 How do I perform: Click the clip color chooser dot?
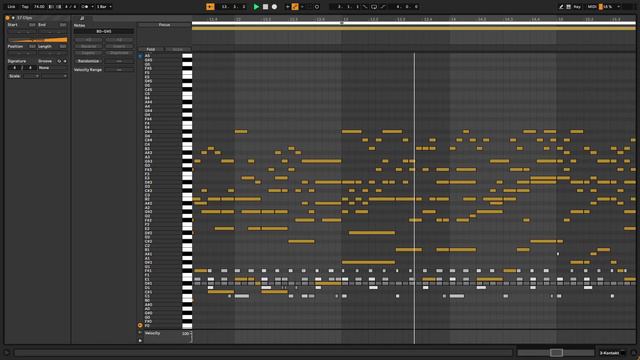13,18
